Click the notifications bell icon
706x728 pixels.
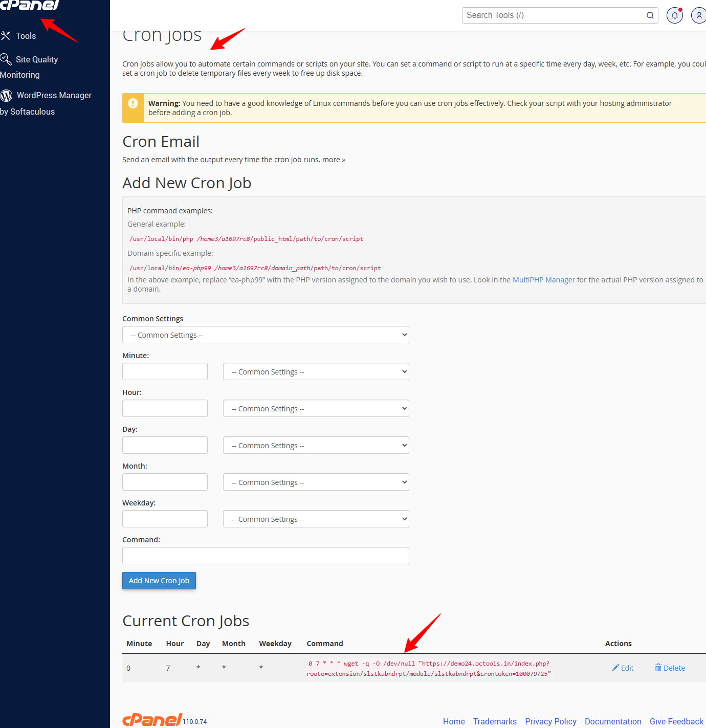pos(674,15)
